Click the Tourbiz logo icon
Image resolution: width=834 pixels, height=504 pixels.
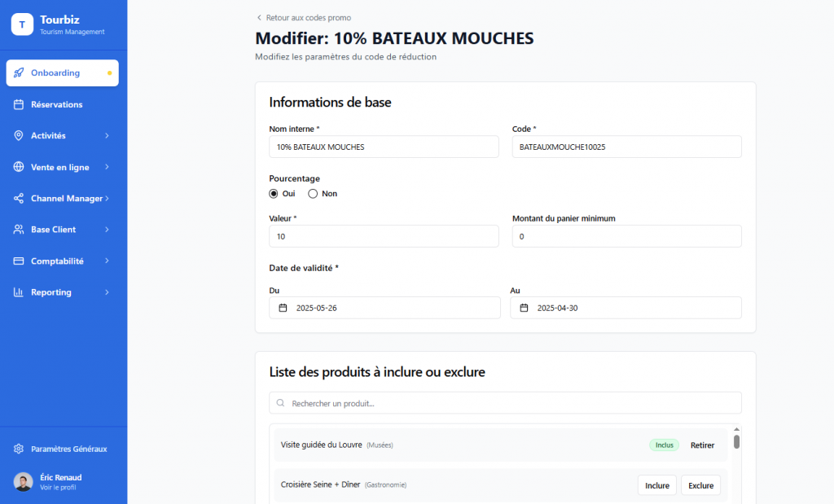22,24
